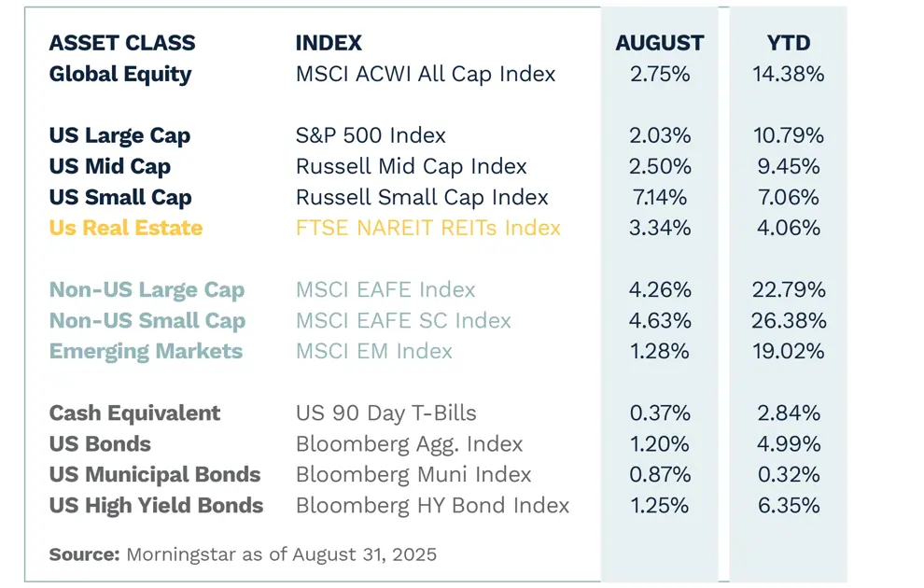Select the AUGUST column header

660,43
